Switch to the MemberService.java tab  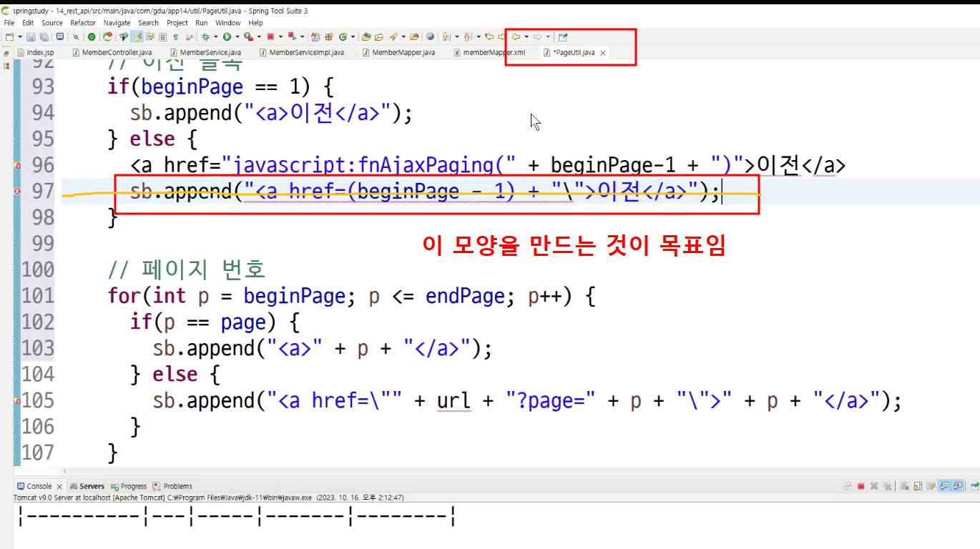[x=205, y=52]
